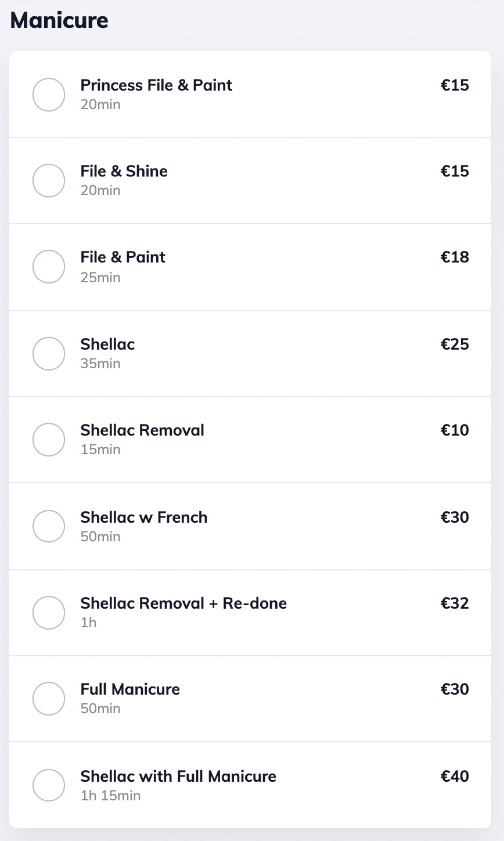Click the Shellac Removal + Re-done label
504x841 pixels.
pos(183,603)
